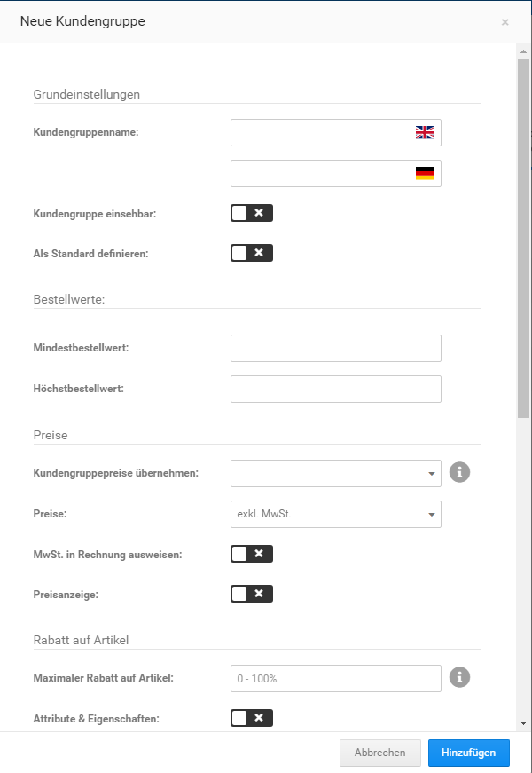Open the info tooltip beside Kundengruppepreise übernehmen
Image resolution: width=532 pixels, height=773 pixels.
tap(459, 472)
